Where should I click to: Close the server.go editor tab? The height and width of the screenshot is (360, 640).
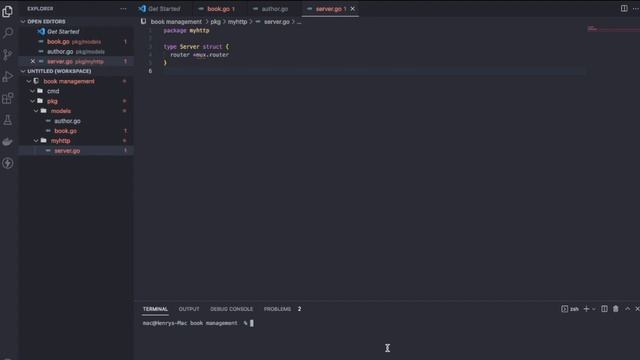(353, 9)
